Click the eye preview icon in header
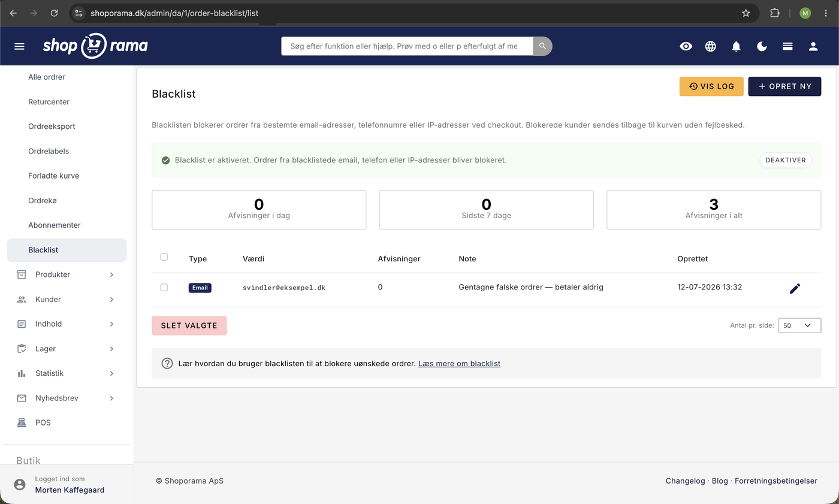Viewport: 839px width, 504px height. pyautogui.click(x=686, y=46)
